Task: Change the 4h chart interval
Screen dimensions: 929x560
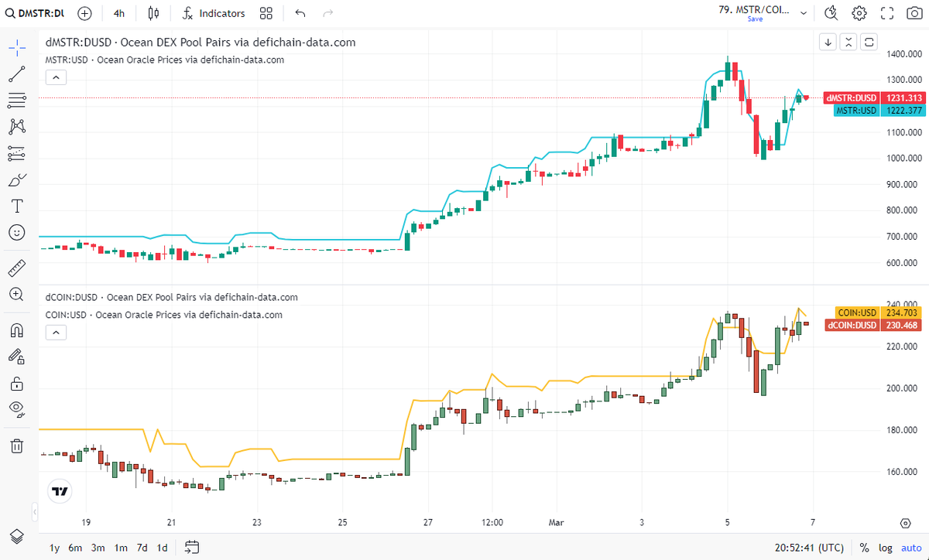Action: tap(118, 13)
